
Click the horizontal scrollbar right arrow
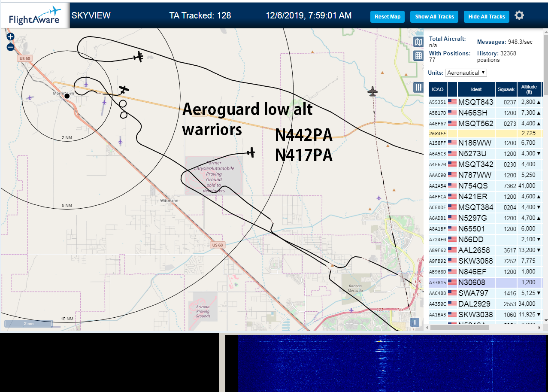click(540, 327)
